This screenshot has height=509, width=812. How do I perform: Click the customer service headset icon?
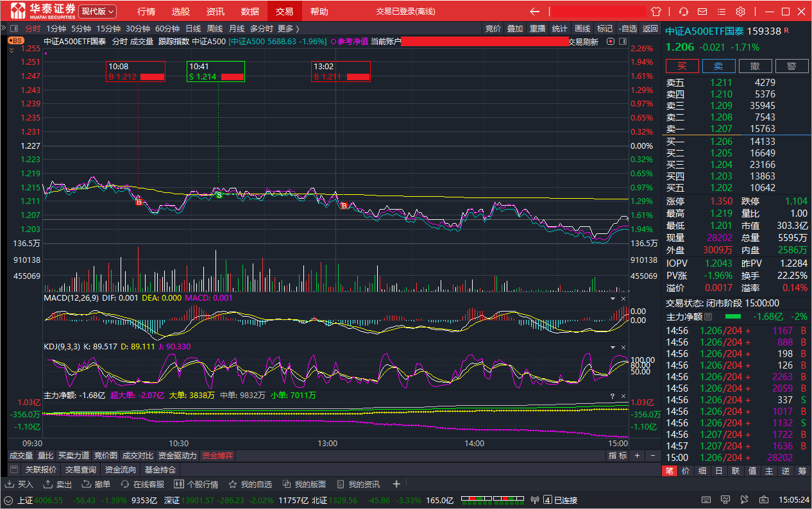[684, 12]
